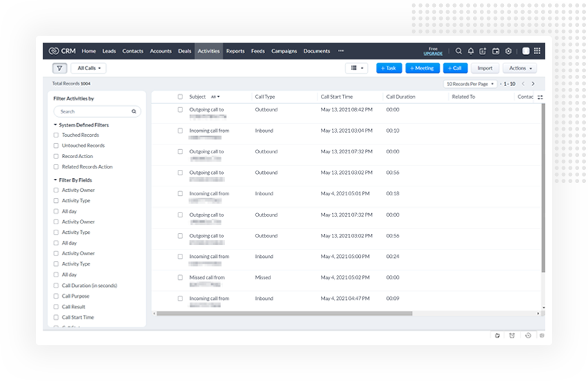Sort by Call Start Time column header
588x381 pixels.
click(x=337, y=97)
